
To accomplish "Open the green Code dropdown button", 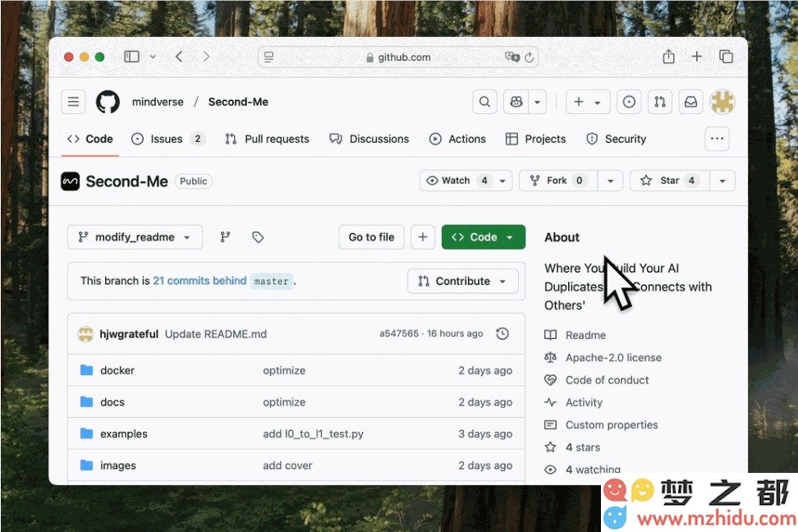I will click(484, 237).
